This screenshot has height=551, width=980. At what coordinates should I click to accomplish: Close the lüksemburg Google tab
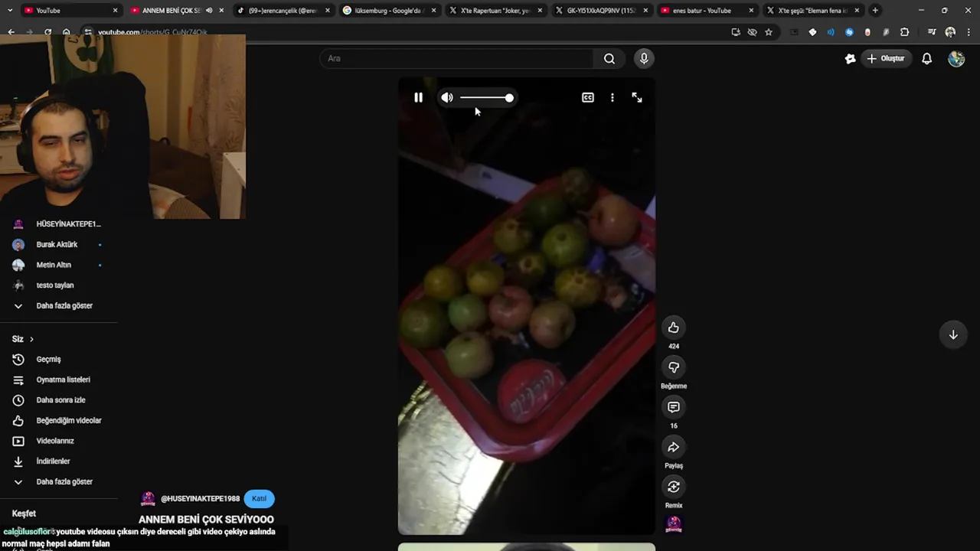click(x=434, y=11)
